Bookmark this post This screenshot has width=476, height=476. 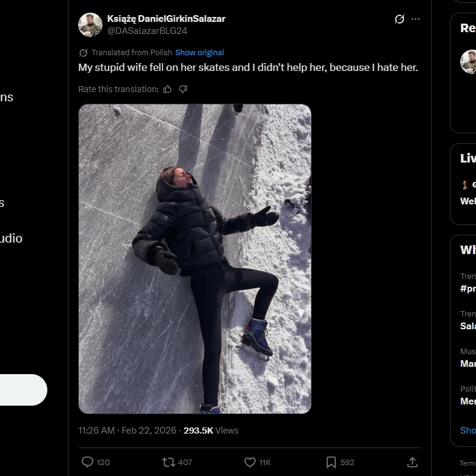[x=331, y=462]
